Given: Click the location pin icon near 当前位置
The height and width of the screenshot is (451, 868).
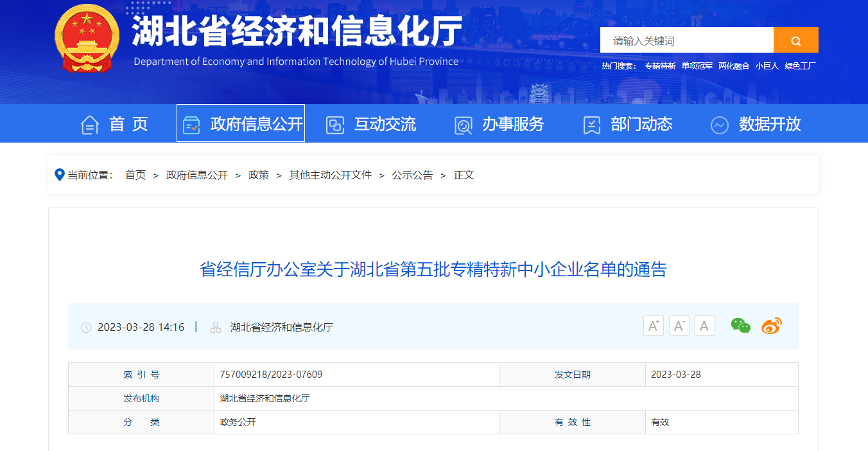Looking at the screenshot, I should coord(60,175).
